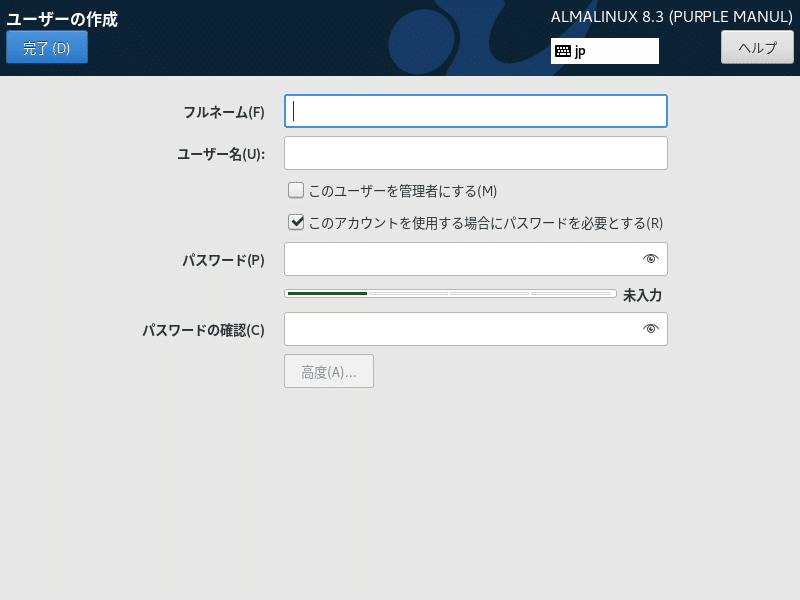Open the jp keyboard layout selector
Screen dimensions: 800x600
click(604, 50)
